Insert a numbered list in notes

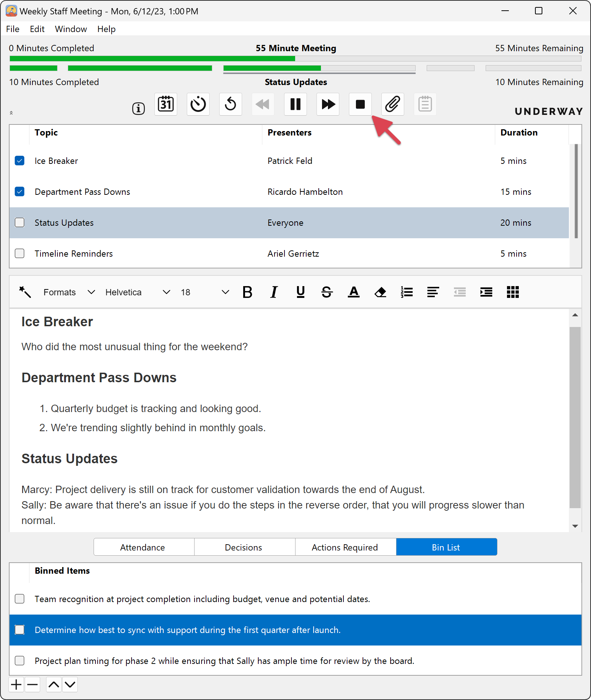(x=407, y=292)
